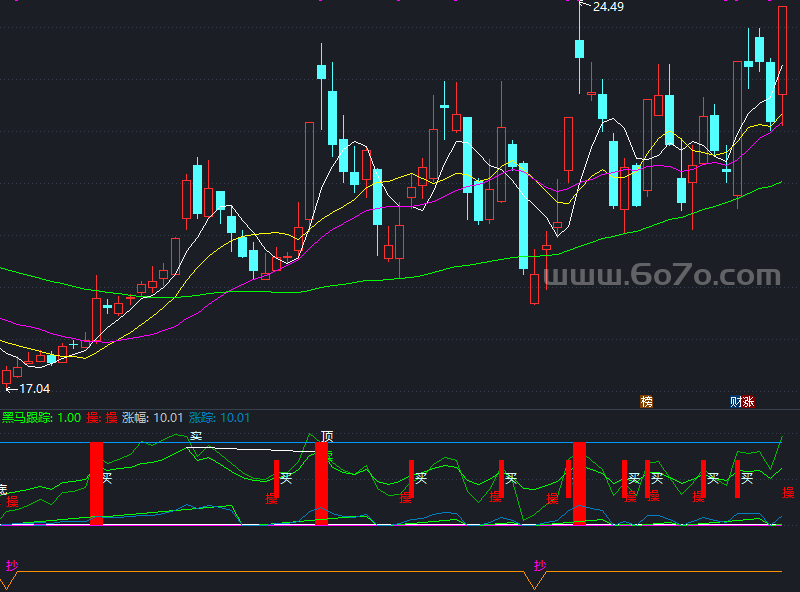Open the 黑马跟踪 indicator label
The width and height of the screenshot is (800, 592).
point(27,418)
